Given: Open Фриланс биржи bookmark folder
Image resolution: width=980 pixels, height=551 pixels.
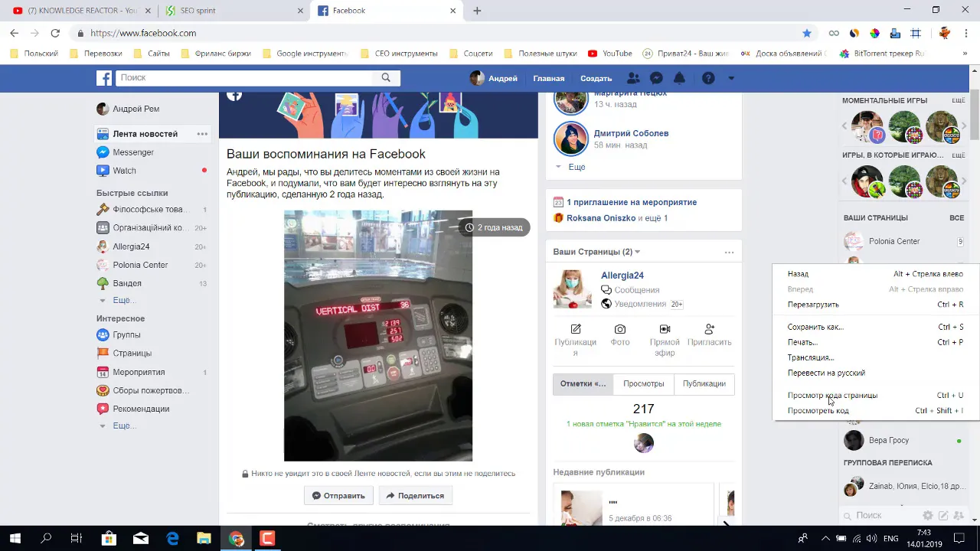Looking at the screenshot, I should (x=217, y=54).
